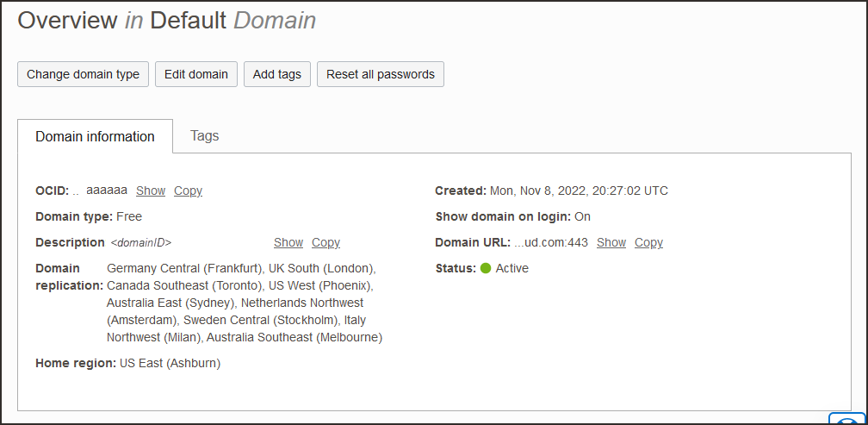Click the truncated OCID value text

(107, 190)
